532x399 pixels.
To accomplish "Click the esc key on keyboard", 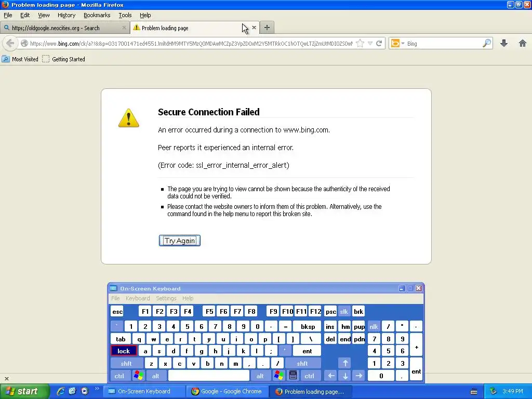I will (117, 312).
